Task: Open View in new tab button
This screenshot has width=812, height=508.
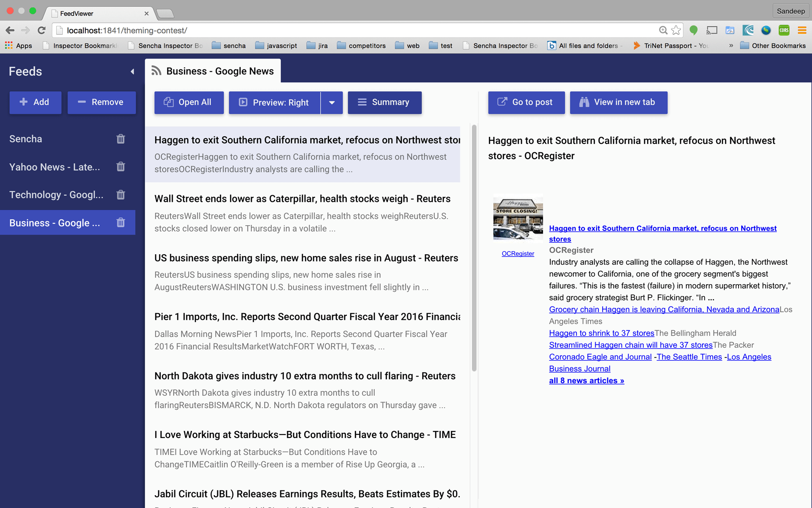Action: pyautogui.click(x=619, y=102)
